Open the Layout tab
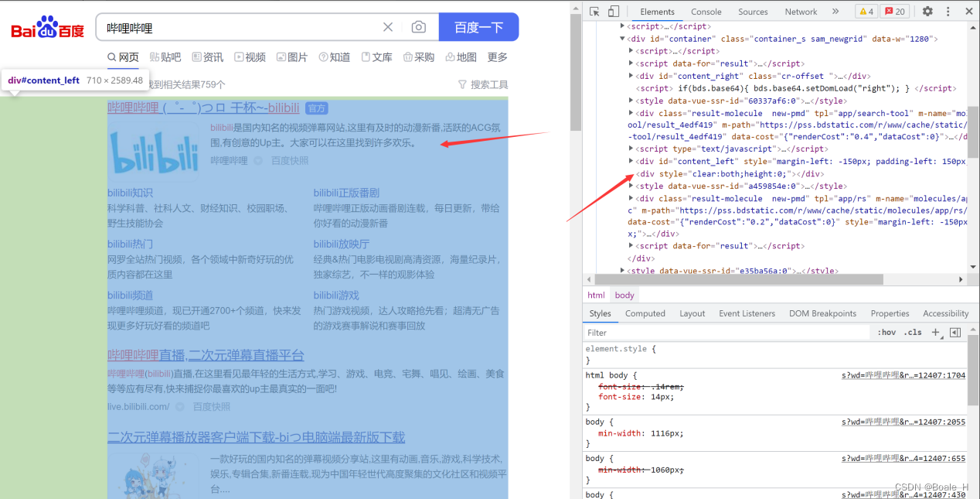This screenshot has width=980, height=499. (x=692, y=313)
